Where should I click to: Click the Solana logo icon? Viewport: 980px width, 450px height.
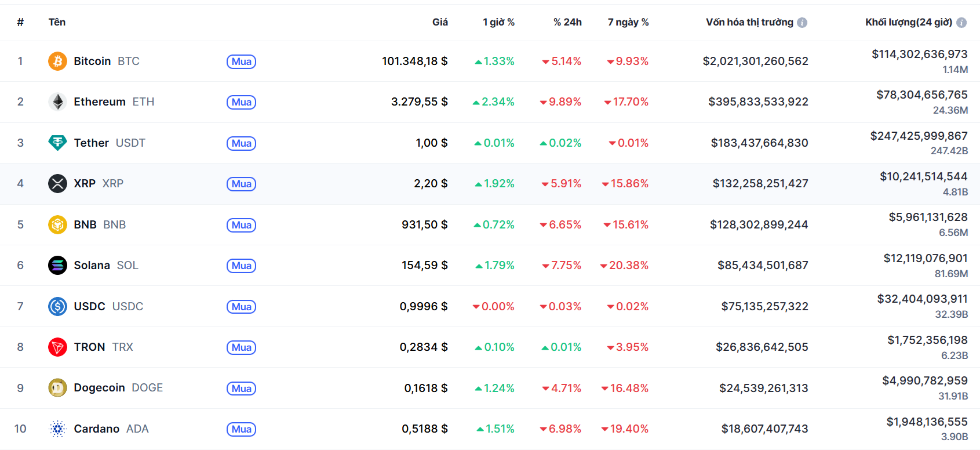(57, 266)
